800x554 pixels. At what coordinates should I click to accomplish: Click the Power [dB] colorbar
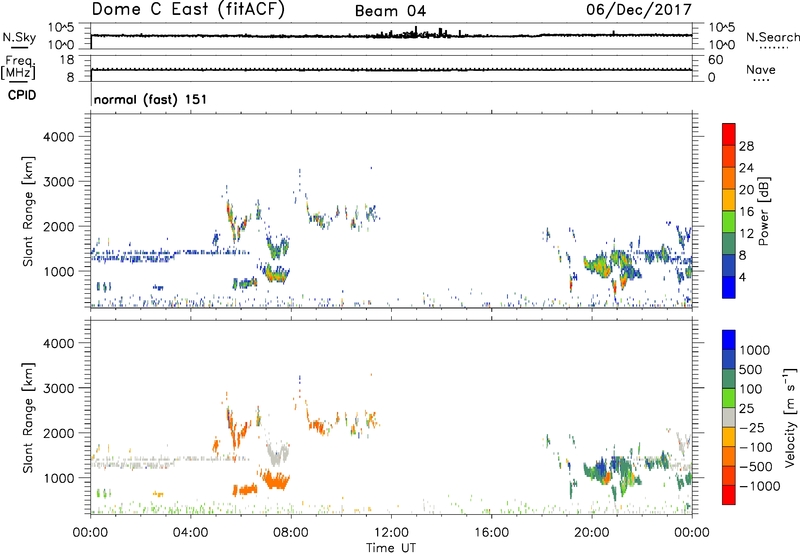729,211
